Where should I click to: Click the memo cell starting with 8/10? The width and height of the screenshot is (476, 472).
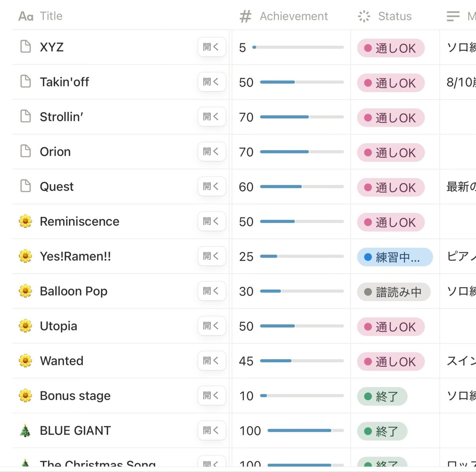[x=458, y=82]
